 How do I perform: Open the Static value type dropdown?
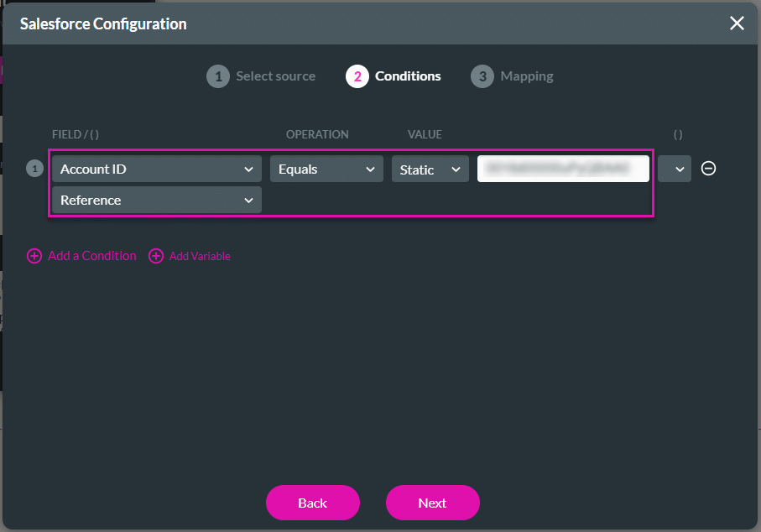(430, 169)
